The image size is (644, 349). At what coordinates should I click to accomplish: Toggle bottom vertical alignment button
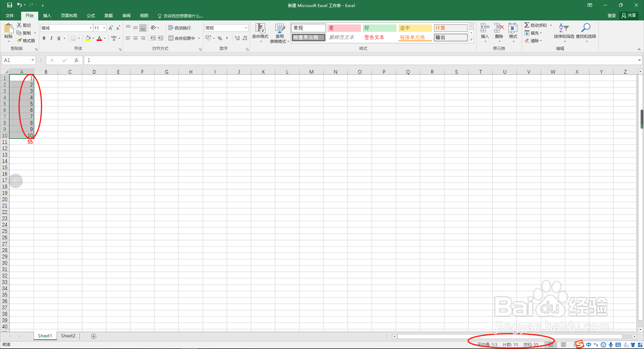pos(143,28)
